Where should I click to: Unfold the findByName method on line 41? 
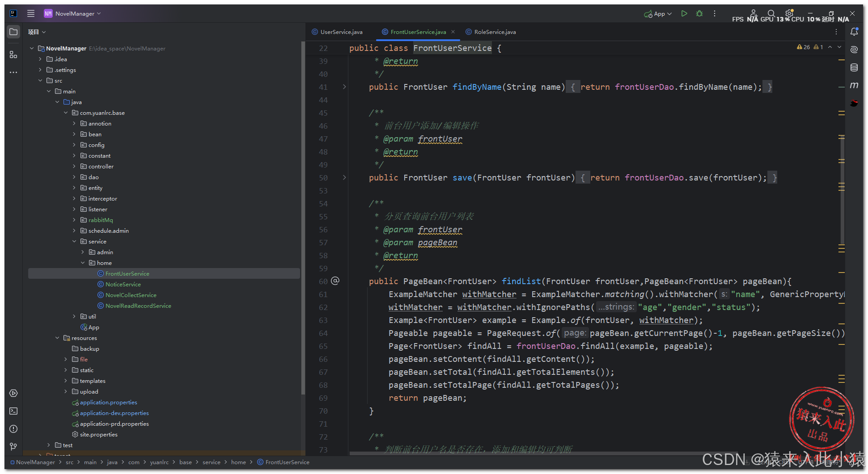(344, 87)
